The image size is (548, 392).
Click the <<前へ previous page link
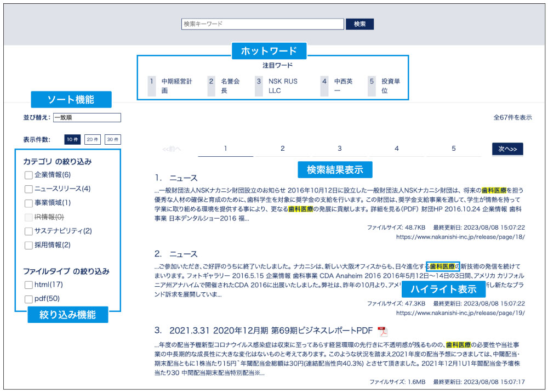tap(172, 149)
